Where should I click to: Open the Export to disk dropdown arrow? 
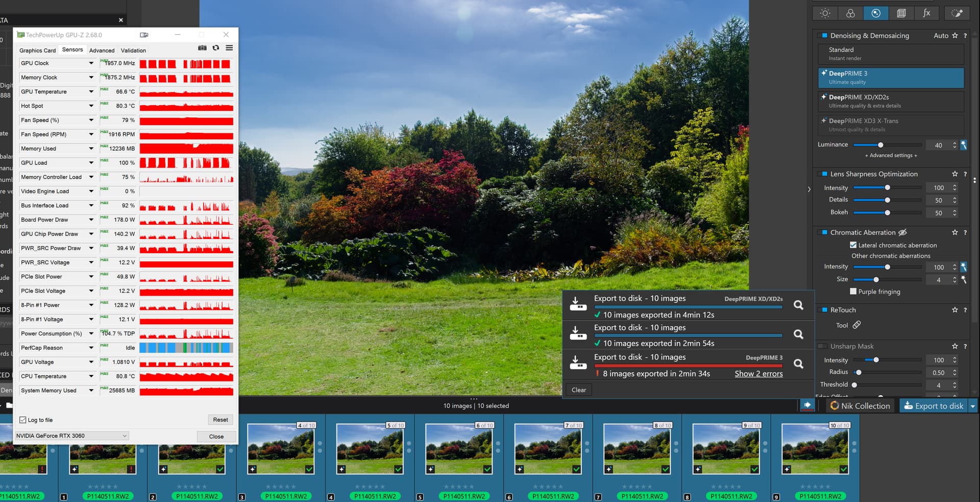(973, 406)
